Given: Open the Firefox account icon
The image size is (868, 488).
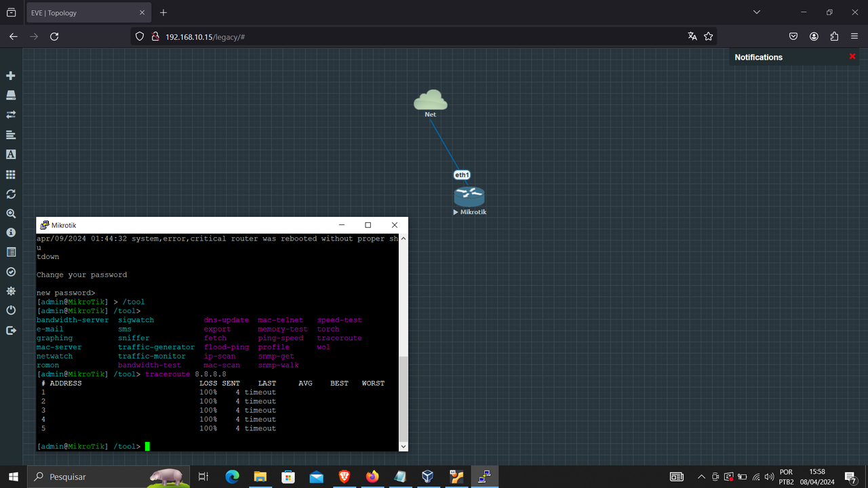Looking at the screenshot, I should click(x=814, y=37).
